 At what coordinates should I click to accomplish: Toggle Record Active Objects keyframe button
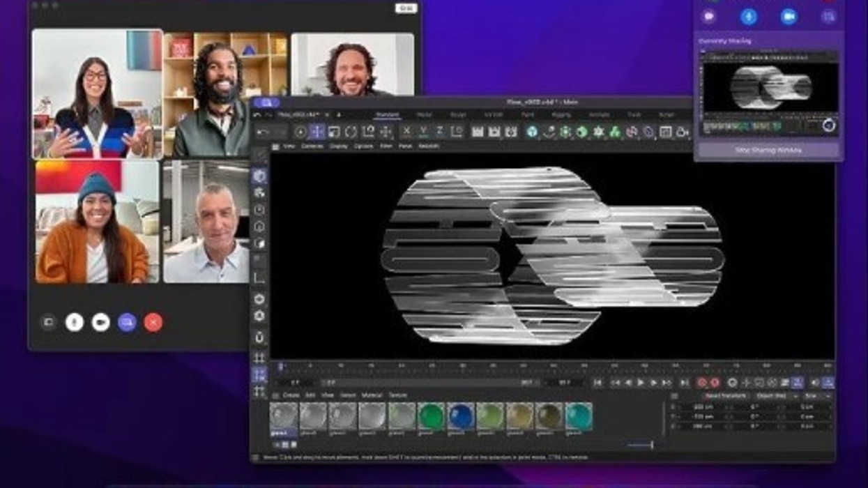[702, 383]
